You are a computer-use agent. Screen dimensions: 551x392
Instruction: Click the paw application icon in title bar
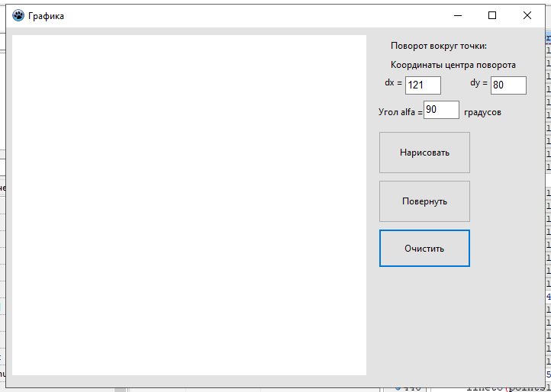point(18,15)
